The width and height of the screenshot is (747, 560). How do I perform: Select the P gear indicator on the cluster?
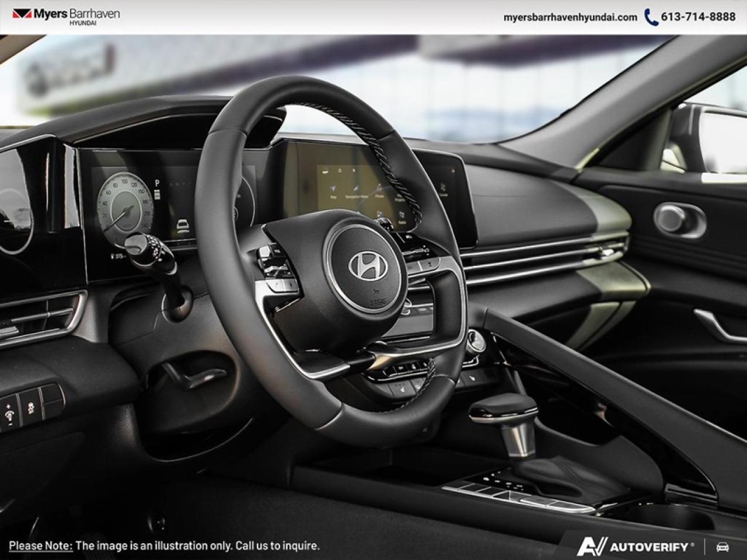coord(156,183)
